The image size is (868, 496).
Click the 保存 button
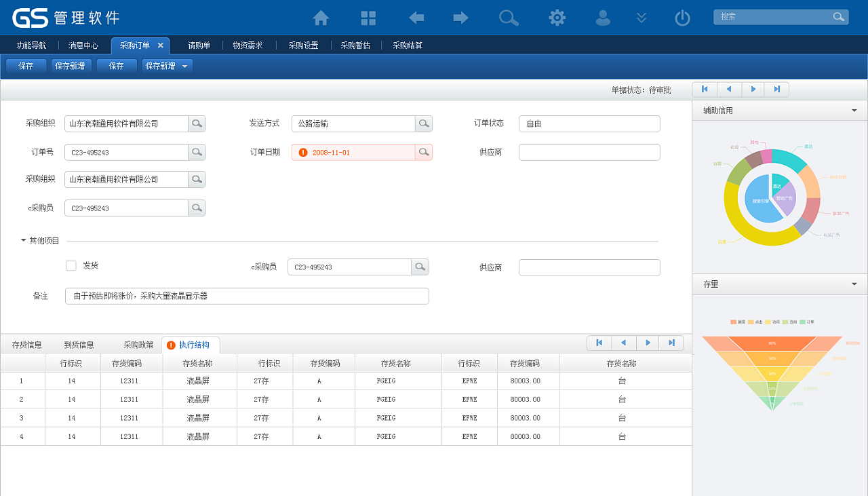(x=26, y=66)
